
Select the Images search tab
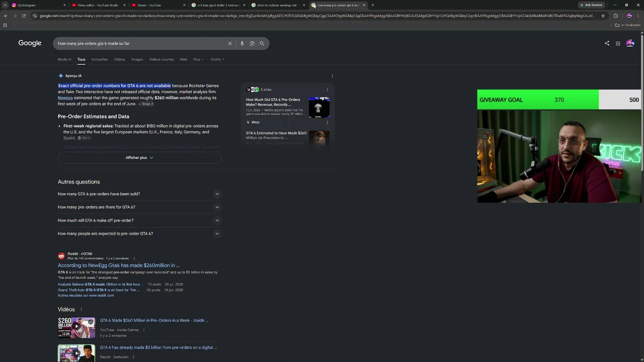pos(137,59)
